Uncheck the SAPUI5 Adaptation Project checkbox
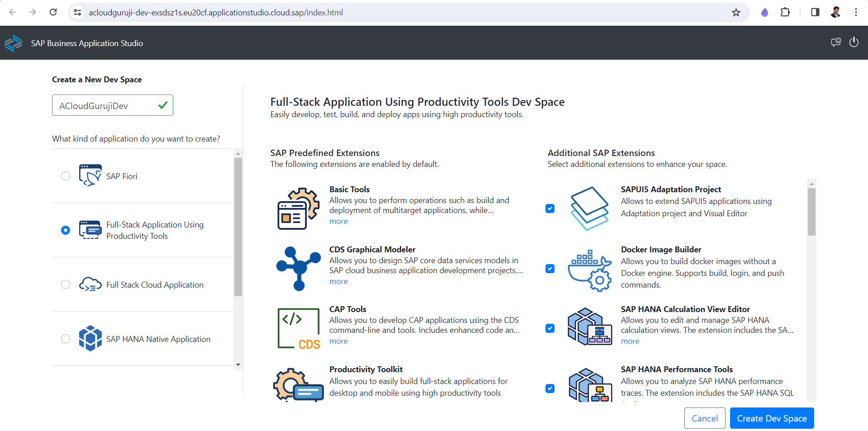This screenshot has width=868, height=431. point(550,208)
